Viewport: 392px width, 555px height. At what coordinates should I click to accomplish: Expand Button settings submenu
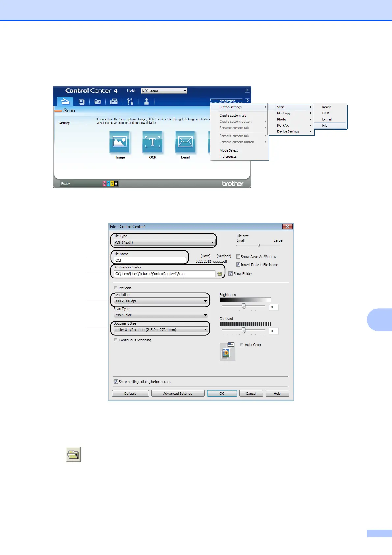click(x=239, y=107)
